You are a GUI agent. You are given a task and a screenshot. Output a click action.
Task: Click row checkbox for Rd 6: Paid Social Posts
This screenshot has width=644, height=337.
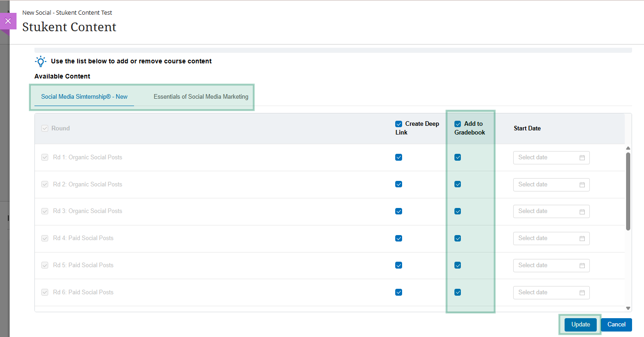[45, 292]
